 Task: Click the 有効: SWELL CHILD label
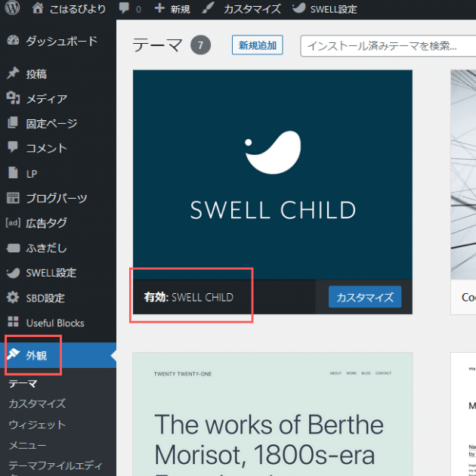coord(189,297)
